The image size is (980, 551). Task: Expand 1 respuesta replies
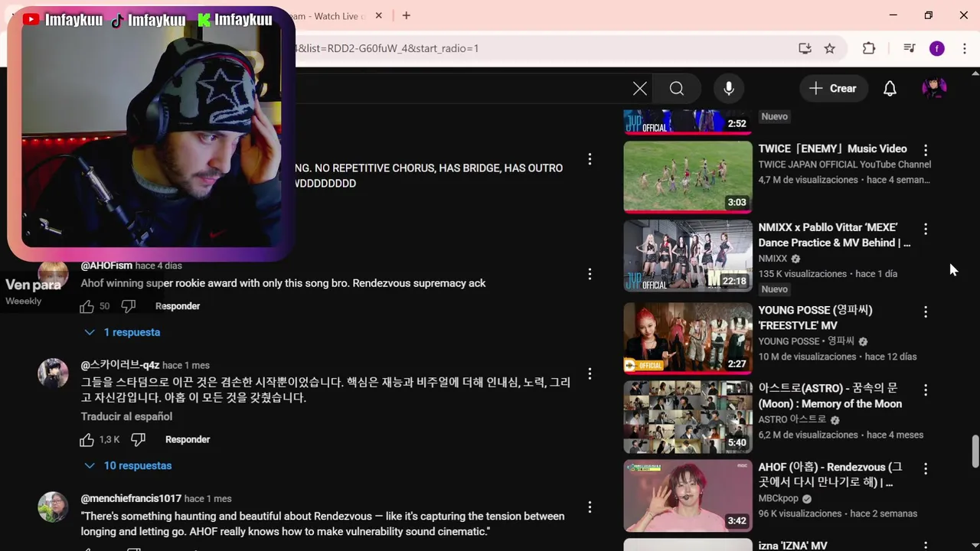[x=122, y=332]
